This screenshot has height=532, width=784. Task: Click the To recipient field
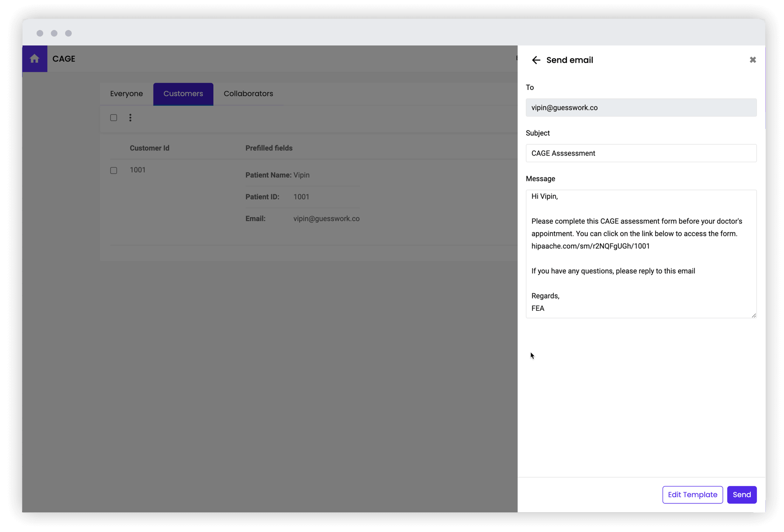click(641, 107)
